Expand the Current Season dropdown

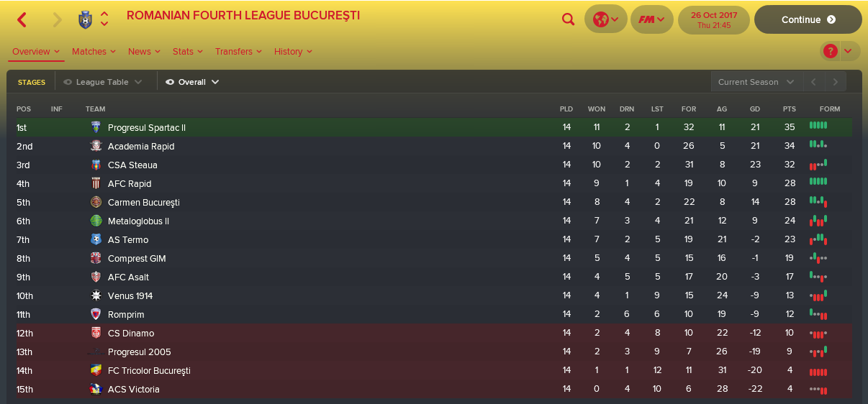point(756,82)
